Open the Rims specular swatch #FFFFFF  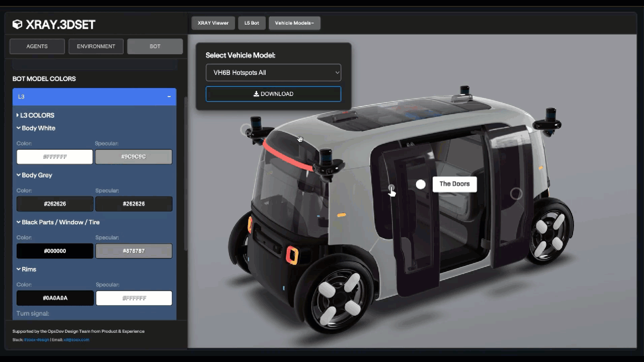[x=134, y=298]
